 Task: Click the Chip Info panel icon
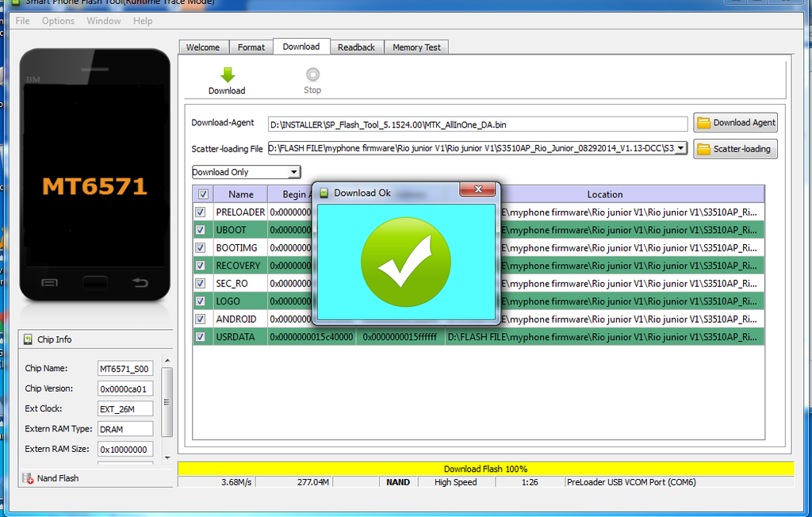[x=28, y=339]
